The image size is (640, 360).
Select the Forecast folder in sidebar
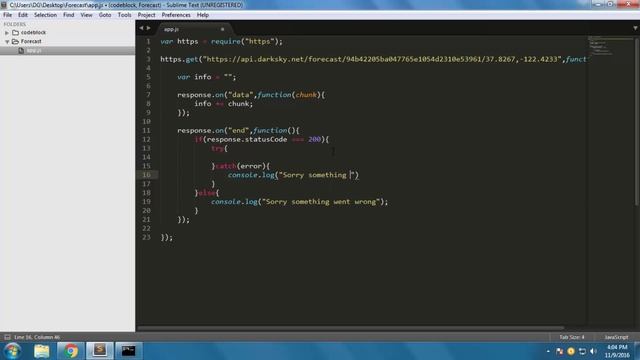click(x=31, y=41)
